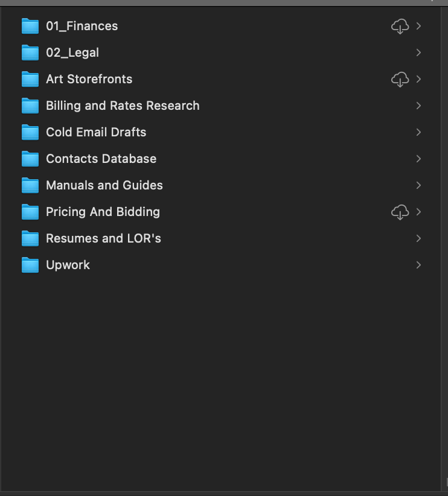Select the Pricing And Bidding name
The width and height of the screenshot is (448, 496).
(103, 212)
